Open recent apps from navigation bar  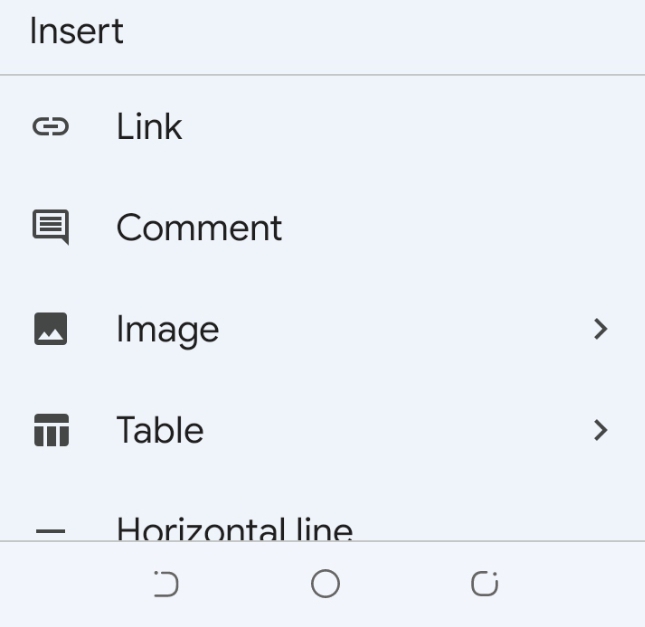click(x=485, y=583)
